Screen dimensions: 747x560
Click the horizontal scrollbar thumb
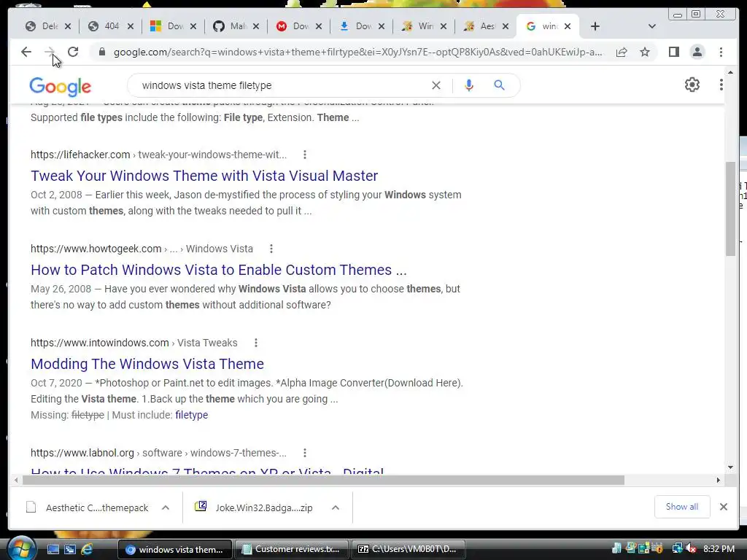323,480
